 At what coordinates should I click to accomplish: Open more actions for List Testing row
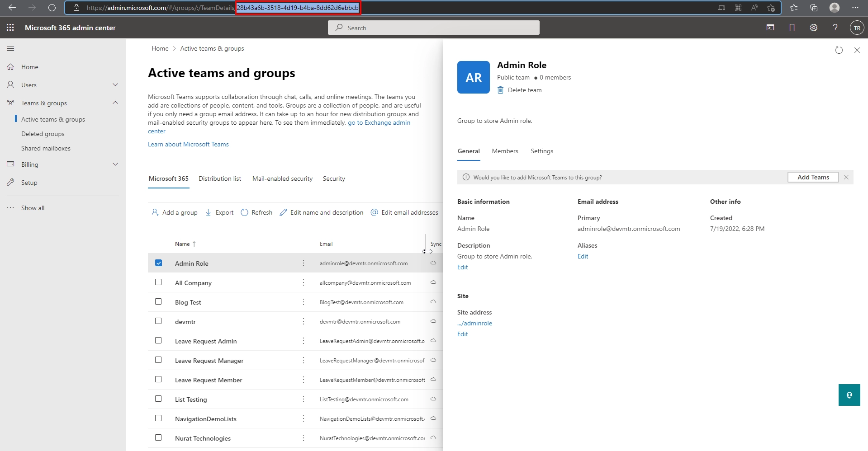304,399
